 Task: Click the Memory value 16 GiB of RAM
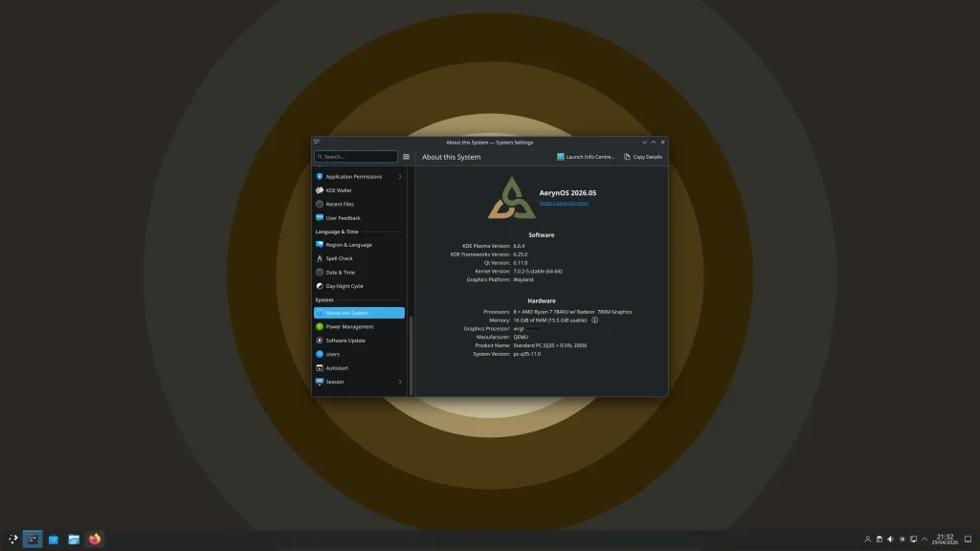click(550, 320)
